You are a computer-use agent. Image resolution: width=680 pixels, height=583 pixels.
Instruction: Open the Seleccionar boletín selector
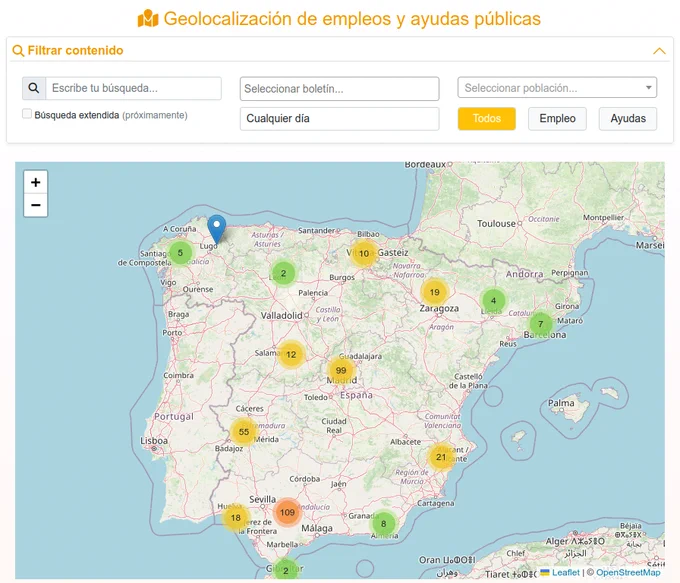[339, 88]
